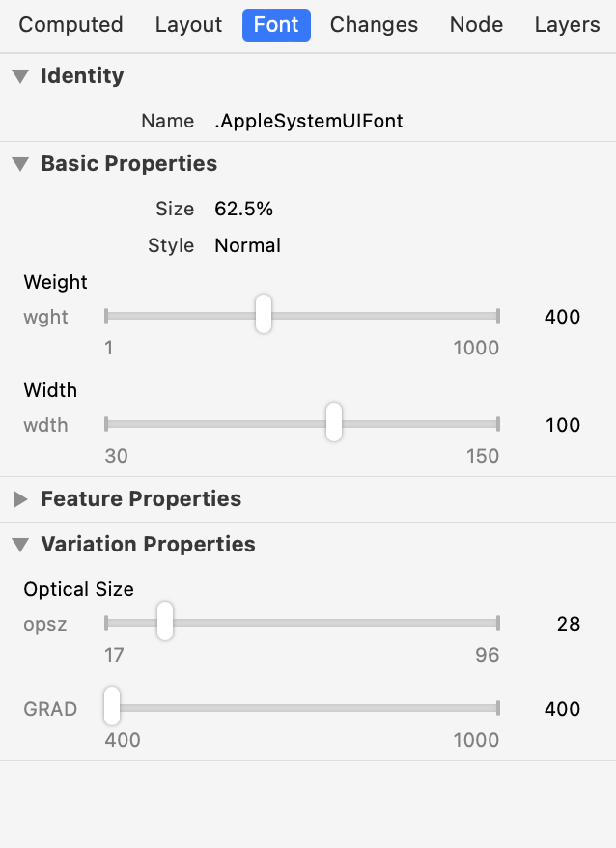The width and height of the screenshot is (616, 848).
Task: Click the weight slider maximum end at 1000
Action: 498,316
